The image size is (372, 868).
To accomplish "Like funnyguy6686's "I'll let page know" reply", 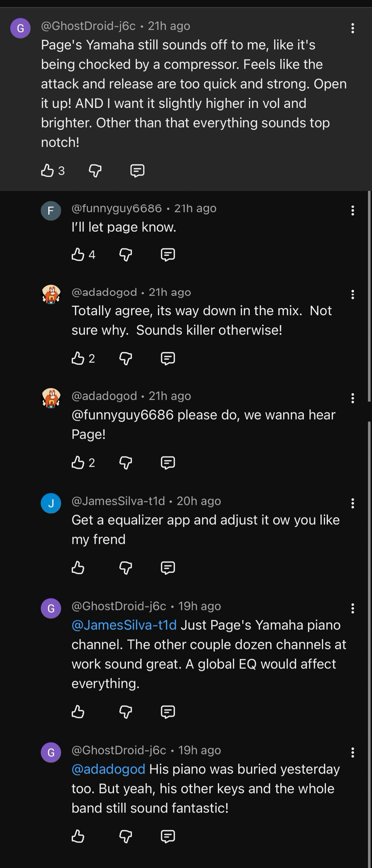I will pyautogui.click(x=78, y=254).
